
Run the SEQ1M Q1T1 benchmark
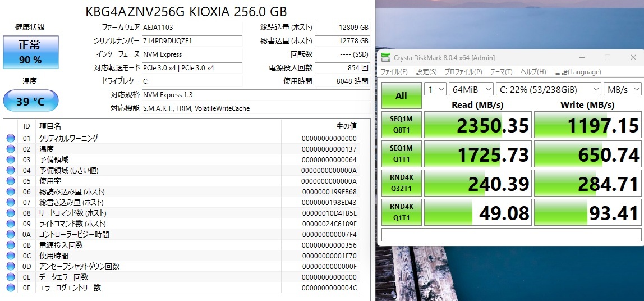click(401, 154)
